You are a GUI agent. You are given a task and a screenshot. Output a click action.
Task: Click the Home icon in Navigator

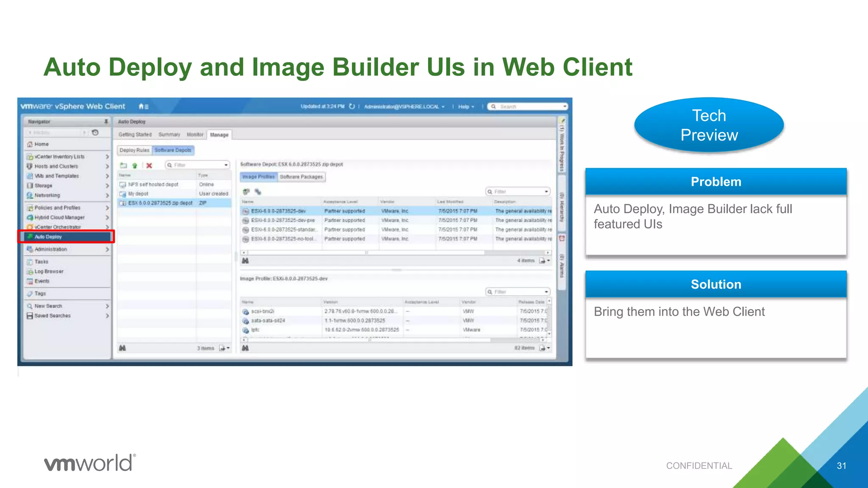pos(30,144)
